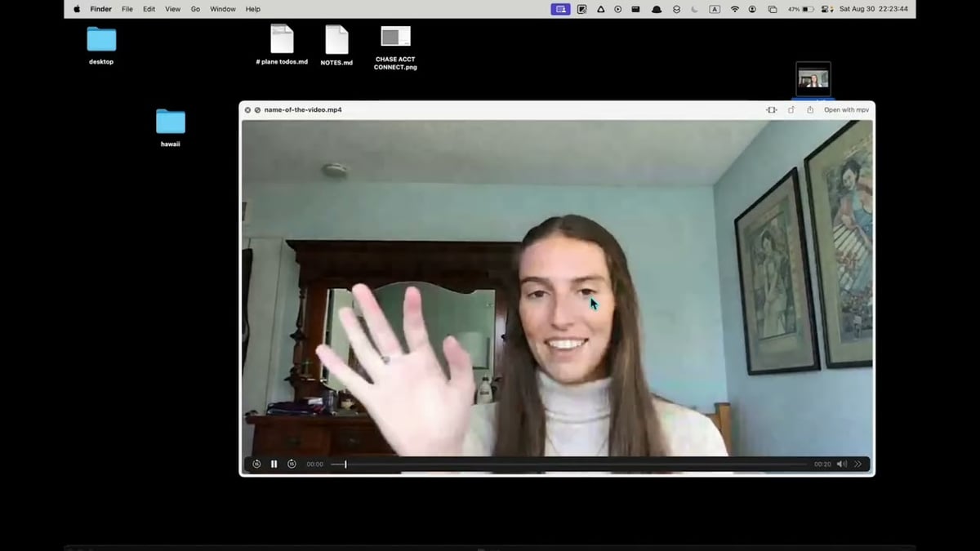Open the View menu
The width and height of the screenshot is (980, 551).
coord(172,9)
